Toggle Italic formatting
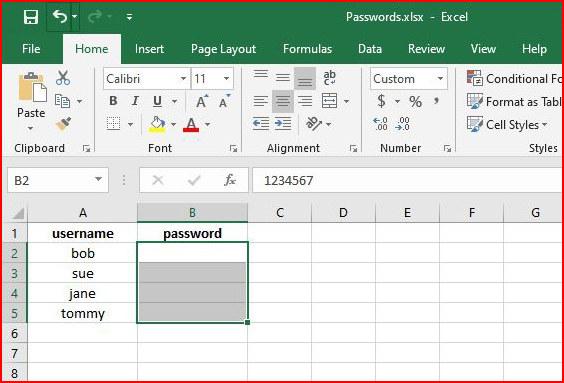 click(x=135, y=101)
